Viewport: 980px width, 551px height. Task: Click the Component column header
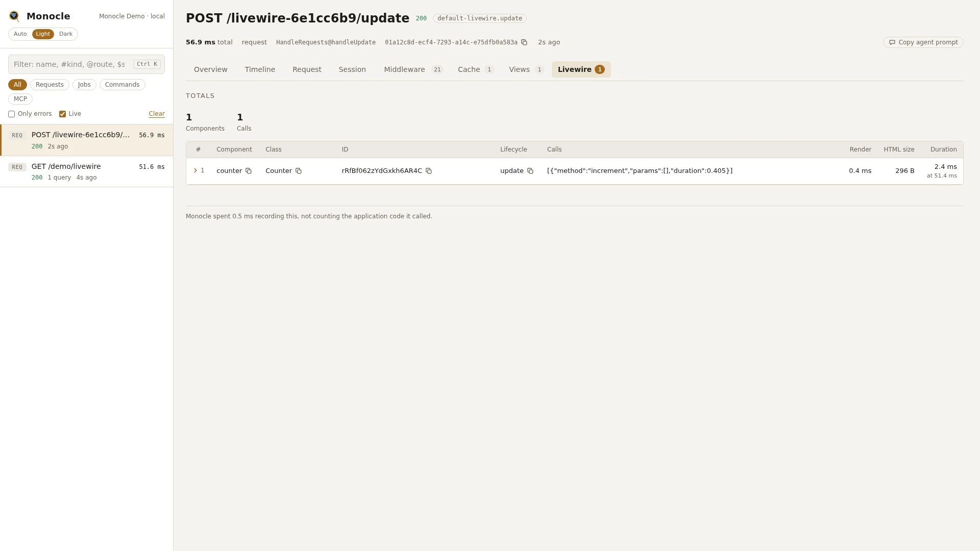tap(234, 149)
